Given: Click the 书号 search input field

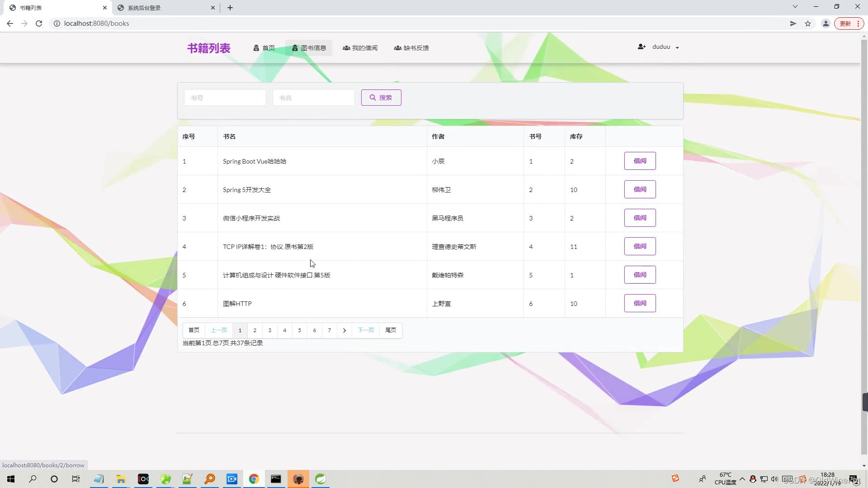Looking at the screenshot, I should click(x=225, y=97).
